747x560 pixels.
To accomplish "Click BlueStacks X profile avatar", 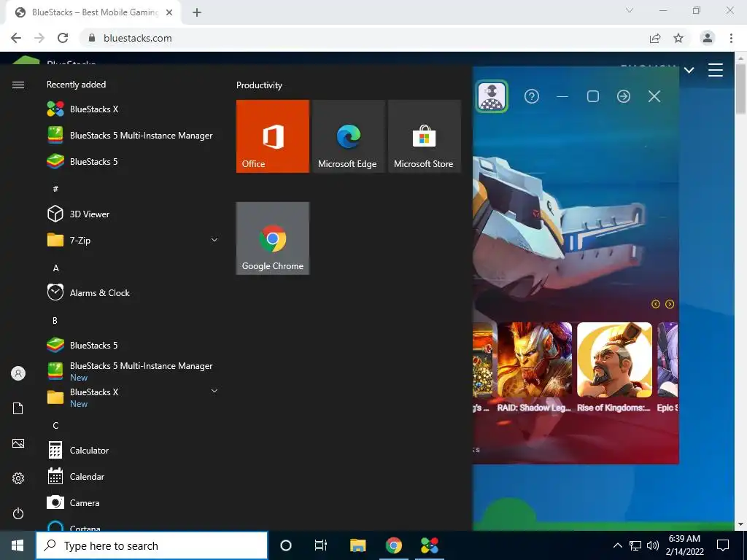I will click(x=492, y=97).
